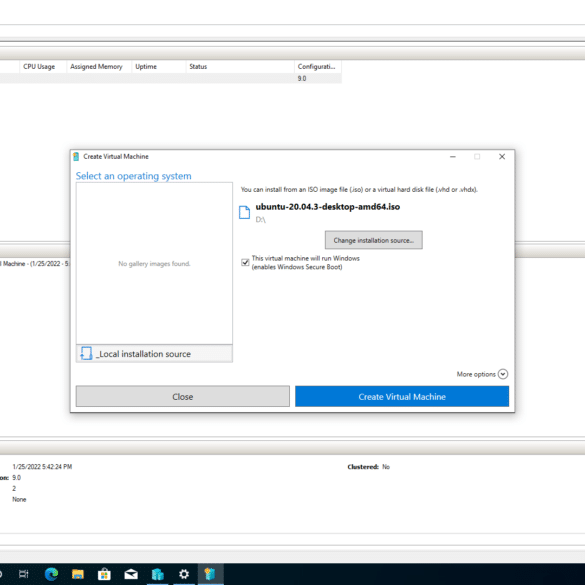The height and width of the screenshot is (585, 585).
Task: Click the 1/25/2022 5:42:24 PM created value
Action: 42,467
